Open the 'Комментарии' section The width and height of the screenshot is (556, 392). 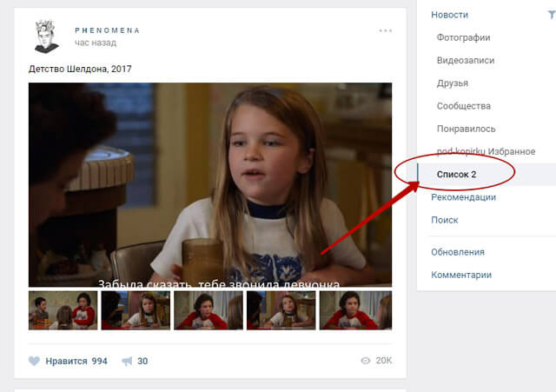(x=461, y=275)
